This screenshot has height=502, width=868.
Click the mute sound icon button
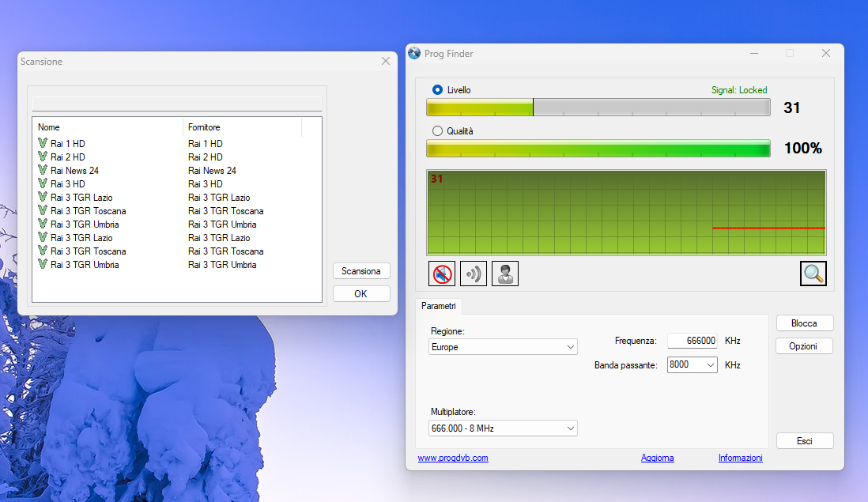pyautogui.click(x=442, y=274)
